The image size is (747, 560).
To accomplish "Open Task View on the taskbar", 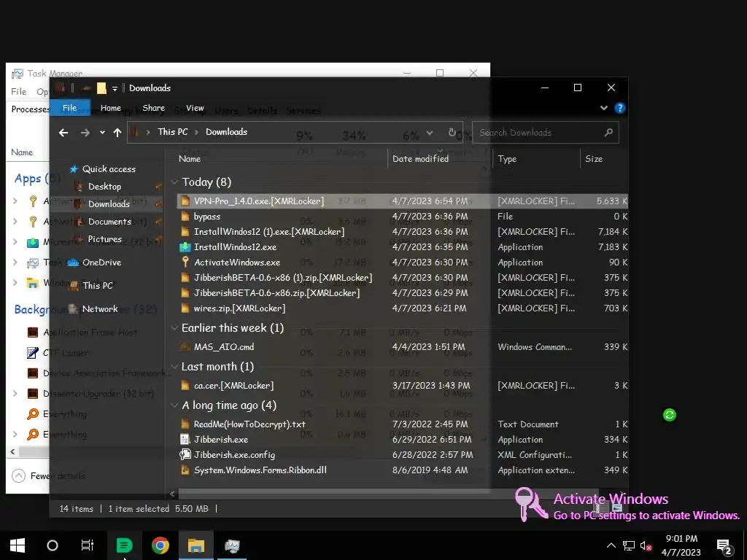I will click(88, 545).
